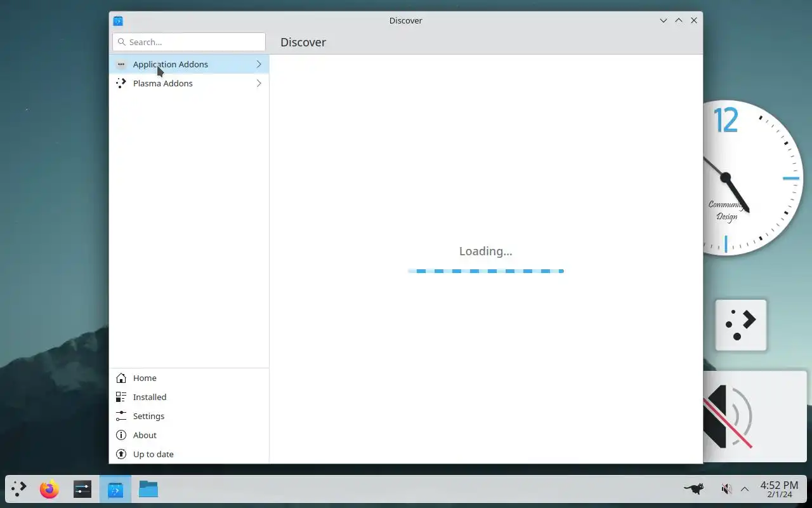The image size is (812, 508).
Task: Click the Plasma logo desktop widget
Action: click(741, 325)
